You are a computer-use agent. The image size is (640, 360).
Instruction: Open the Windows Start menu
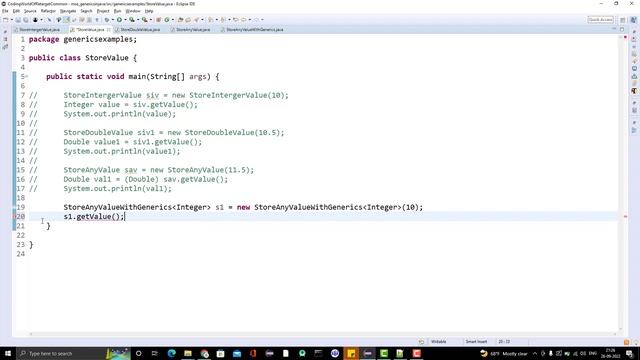8,353
